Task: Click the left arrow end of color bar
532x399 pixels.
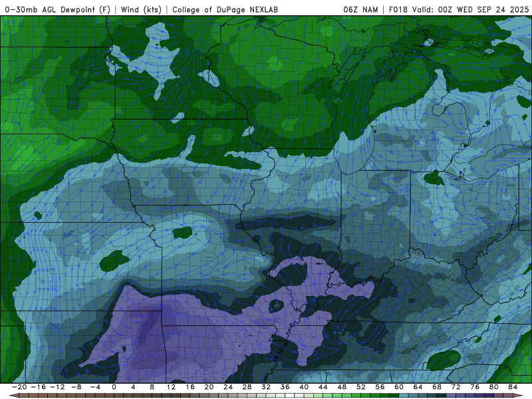Action: coord(14,396)
